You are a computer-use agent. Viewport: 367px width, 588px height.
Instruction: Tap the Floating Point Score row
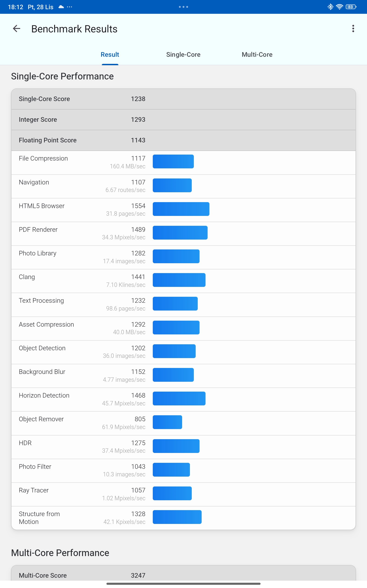(x=183, y=140)
